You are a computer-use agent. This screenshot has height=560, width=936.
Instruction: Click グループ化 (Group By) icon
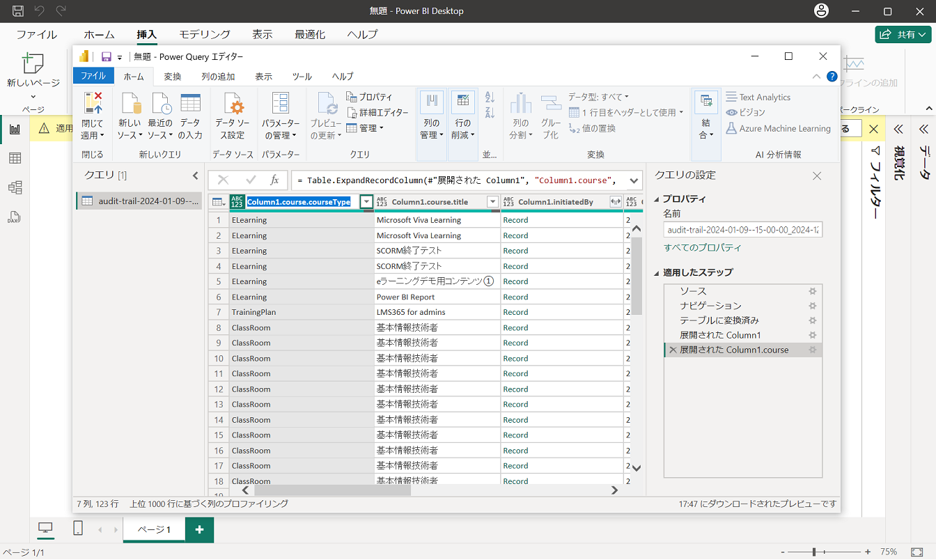point(551,103)
